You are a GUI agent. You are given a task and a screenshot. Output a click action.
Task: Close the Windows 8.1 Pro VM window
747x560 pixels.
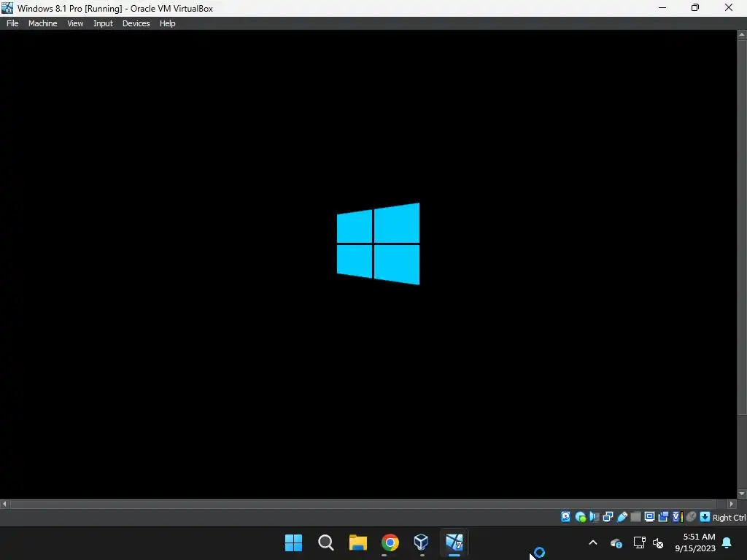click(729, 7)
